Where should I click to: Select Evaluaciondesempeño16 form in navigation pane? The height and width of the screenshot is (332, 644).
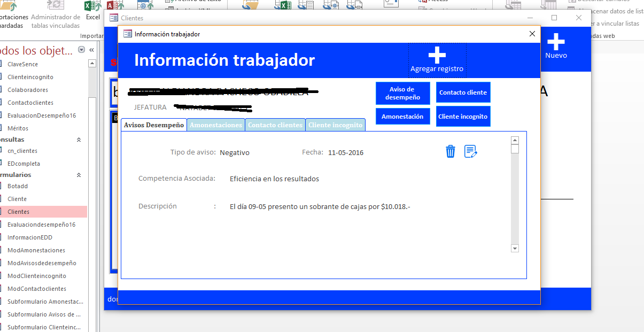pos(41,225)
